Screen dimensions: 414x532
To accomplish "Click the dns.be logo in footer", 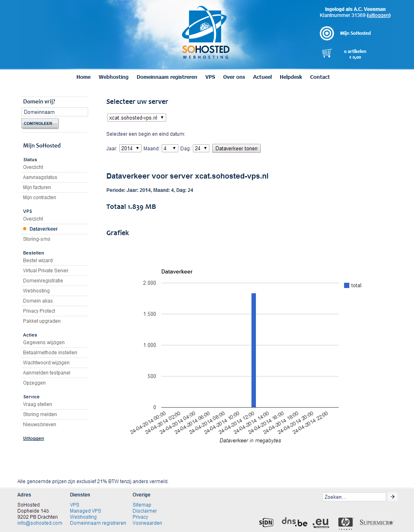I will pyautogui.click(x=294, y=522).
